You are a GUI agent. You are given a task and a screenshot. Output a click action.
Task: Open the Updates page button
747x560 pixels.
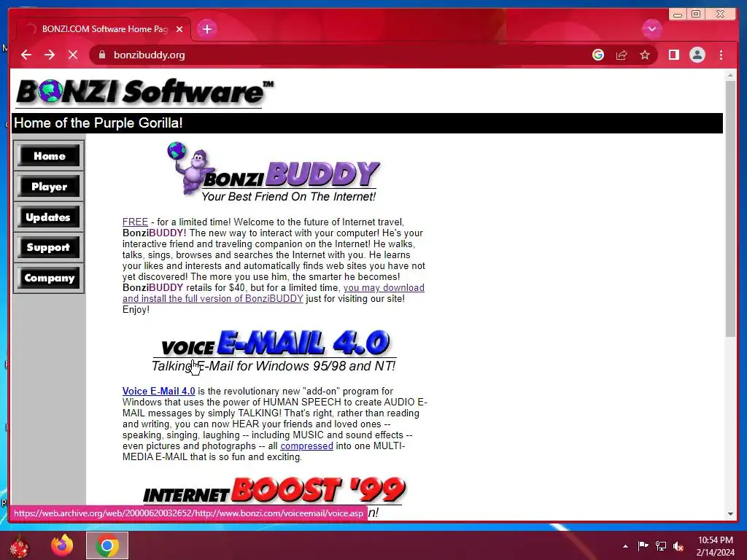[x=49, y=217]
